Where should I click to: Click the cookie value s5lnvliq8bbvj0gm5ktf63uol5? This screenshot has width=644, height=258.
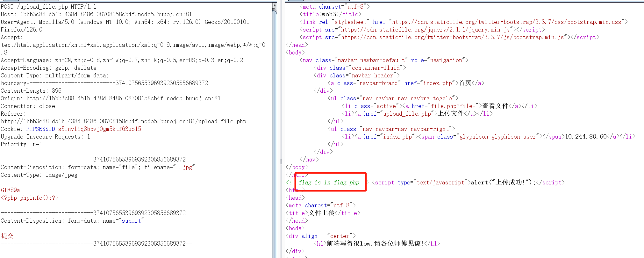pos(99,129)
